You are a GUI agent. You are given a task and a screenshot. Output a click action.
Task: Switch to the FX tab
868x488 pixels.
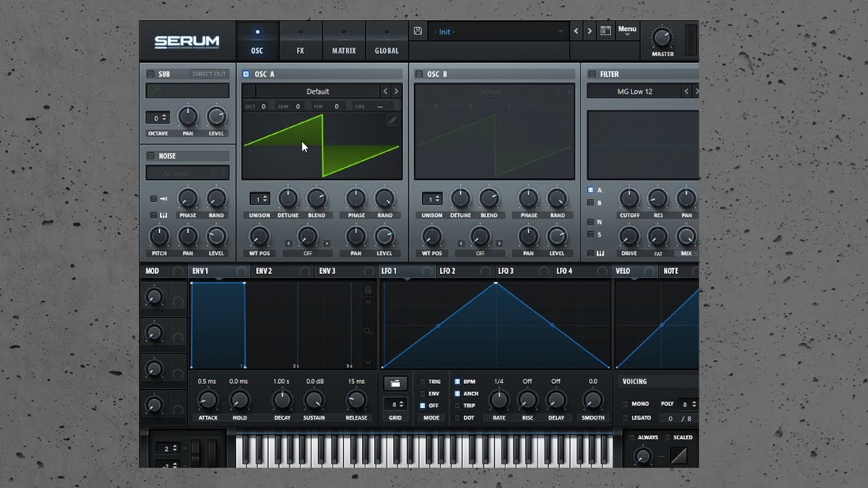[300, 40]
